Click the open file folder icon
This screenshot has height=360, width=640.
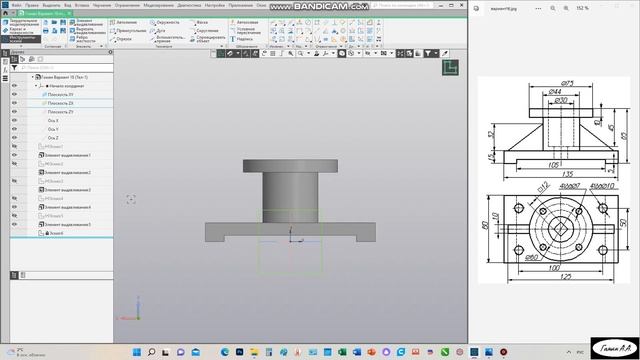point(54,22)
